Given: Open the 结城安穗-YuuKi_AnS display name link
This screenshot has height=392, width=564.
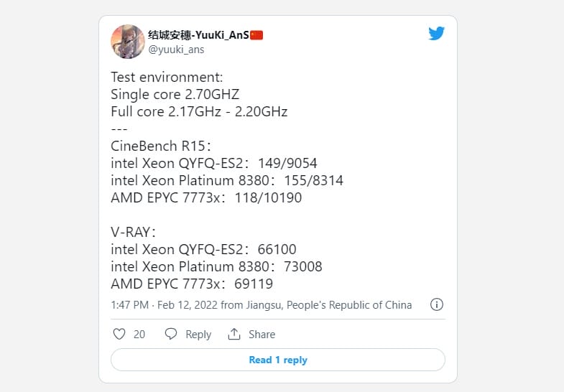Looking at the screenshot, I should click(x=198, y=35).
